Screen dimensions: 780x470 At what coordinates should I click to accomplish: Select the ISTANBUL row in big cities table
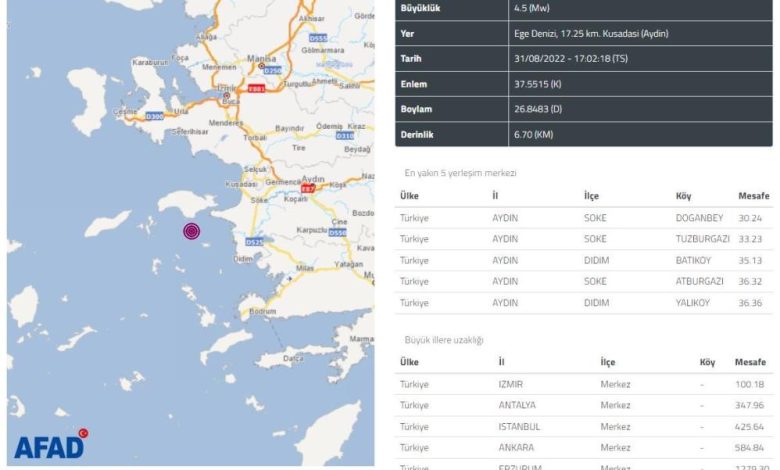584,426
